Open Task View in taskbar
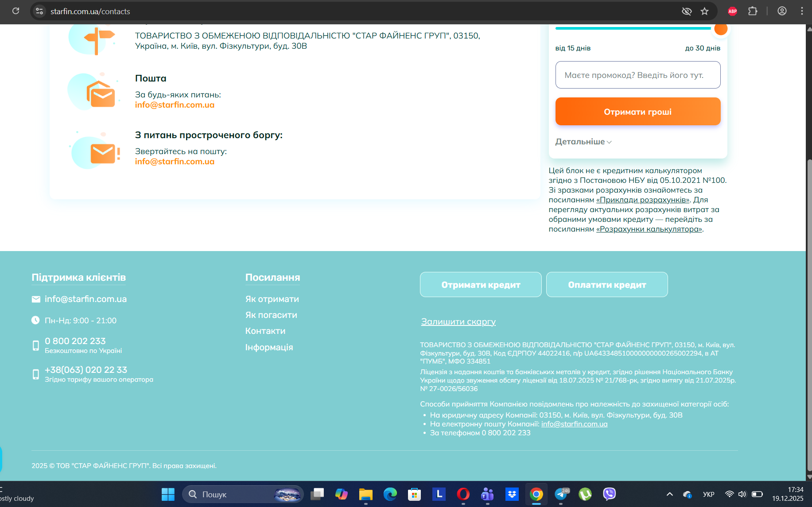Viewport: 812px width, 507px height. [317, 494]
